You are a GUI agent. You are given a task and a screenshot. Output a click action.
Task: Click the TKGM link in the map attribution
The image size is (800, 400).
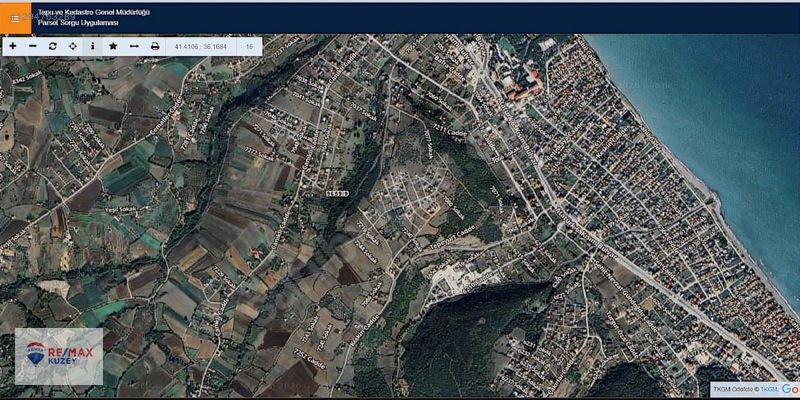[x=768, y=389]
